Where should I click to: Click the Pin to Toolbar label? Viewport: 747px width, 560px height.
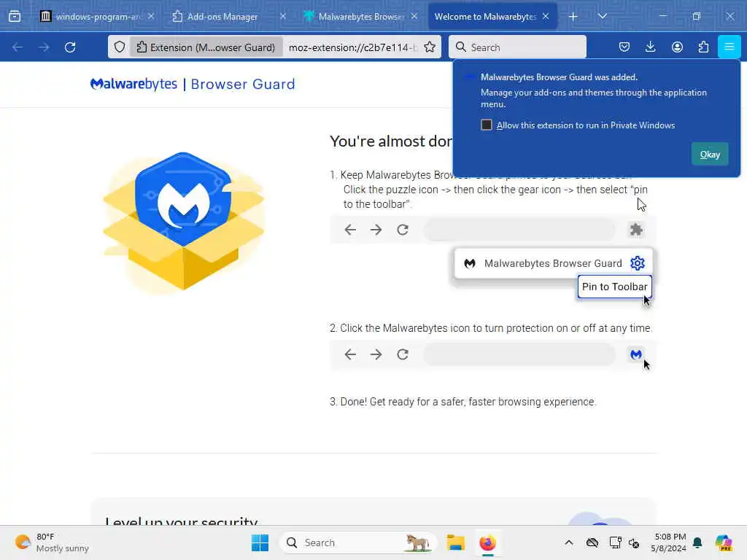coord(614,287)
